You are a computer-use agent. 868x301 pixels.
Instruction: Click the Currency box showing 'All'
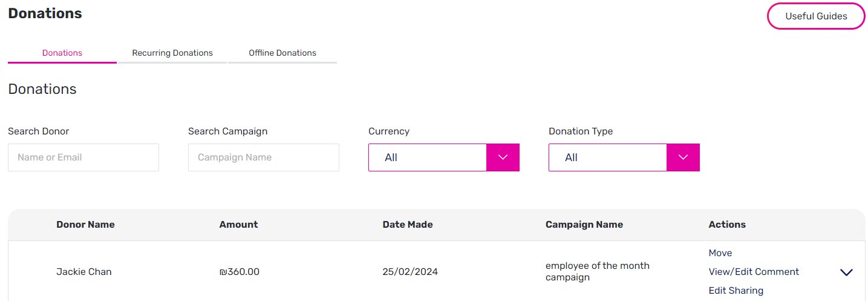(x=428, y=157)
